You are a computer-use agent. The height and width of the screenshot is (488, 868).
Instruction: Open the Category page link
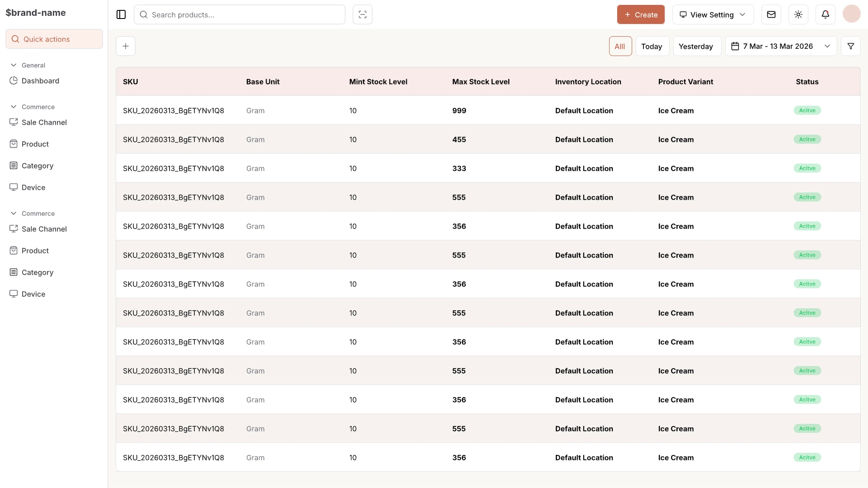[x=38, y=165]
